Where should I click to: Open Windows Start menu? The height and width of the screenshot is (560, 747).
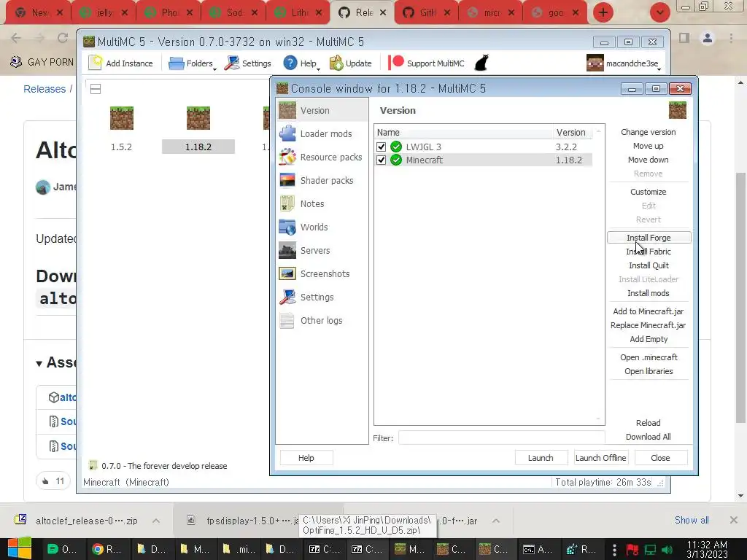[x=19, y=548]
